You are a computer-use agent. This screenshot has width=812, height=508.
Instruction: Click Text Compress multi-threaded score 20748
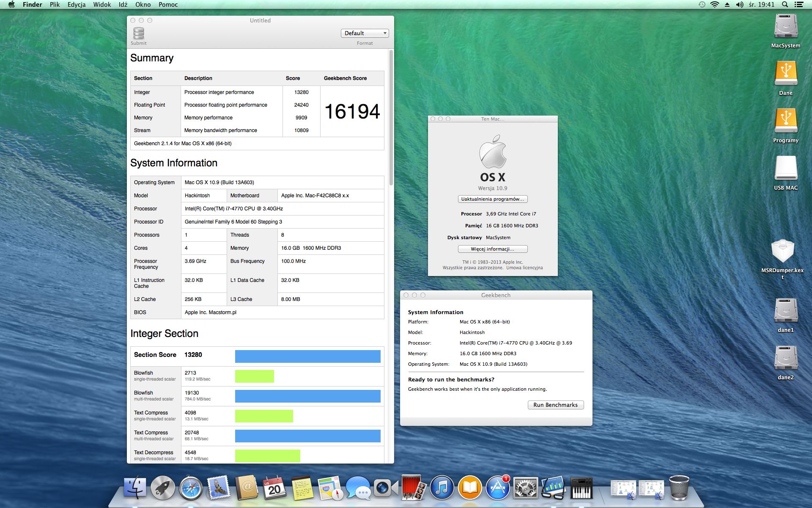[x=192, y=433]
